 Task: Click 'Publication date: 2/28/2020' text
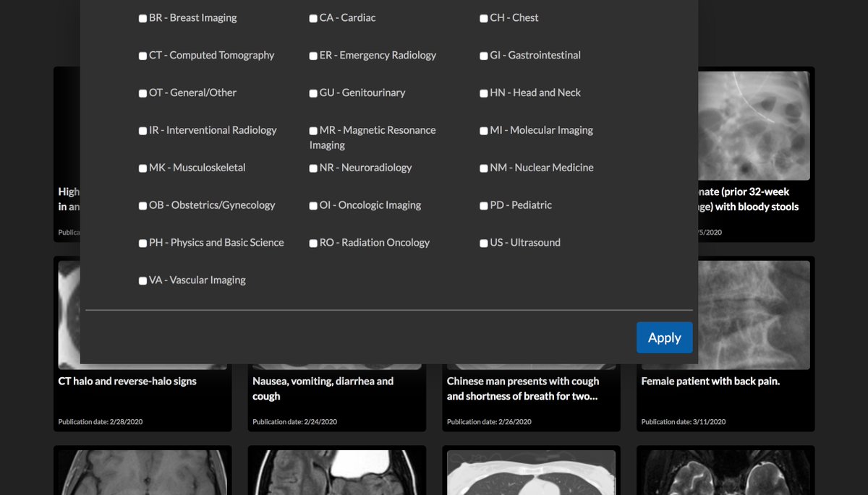(101, 421)
